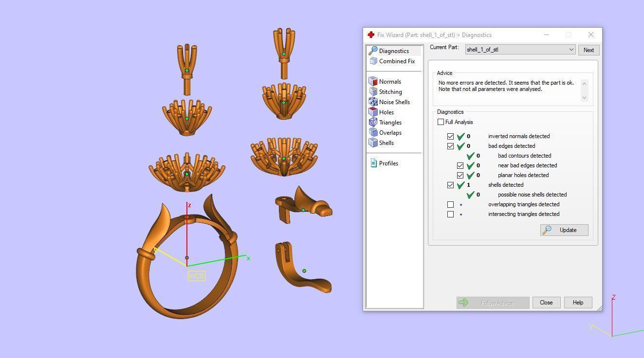This screenshot has width=644, height=358.
Task: Open the Diagnostics page in the sidebar
Action: pos(394,51)
